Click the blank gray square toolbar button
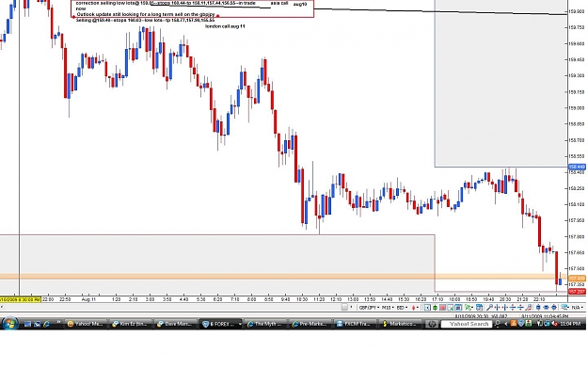 click(x=344, y=307)
